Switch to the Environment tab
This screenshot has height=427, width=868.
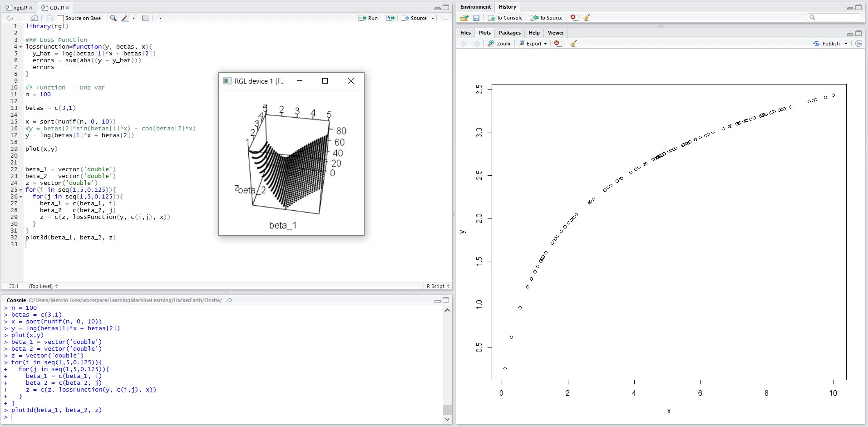pos(475,7)
